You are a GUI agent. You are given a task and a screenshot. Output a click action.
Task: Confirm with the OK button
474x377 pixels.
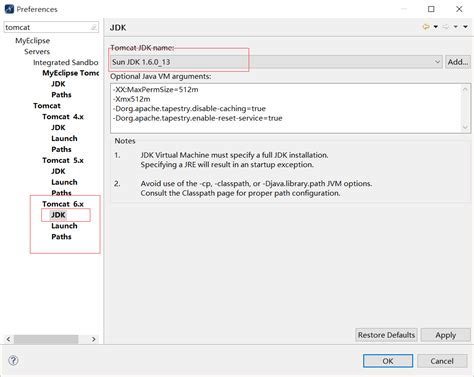tap(388, 361)
